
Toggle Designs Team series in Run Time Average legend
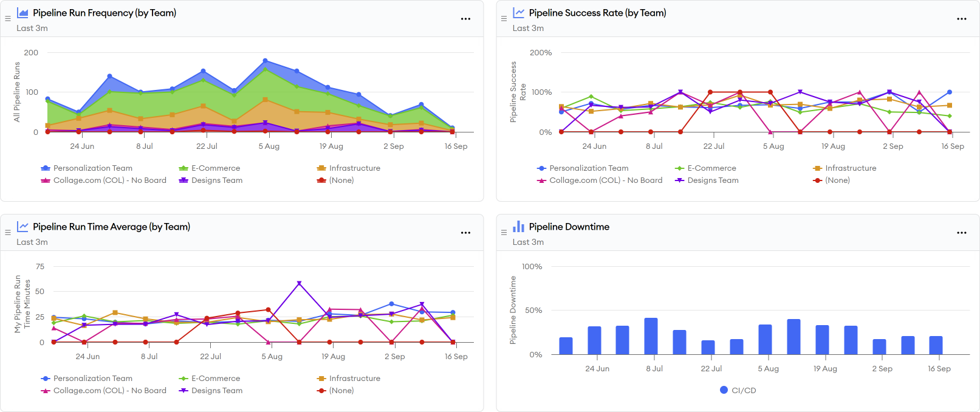pos(216,391)
